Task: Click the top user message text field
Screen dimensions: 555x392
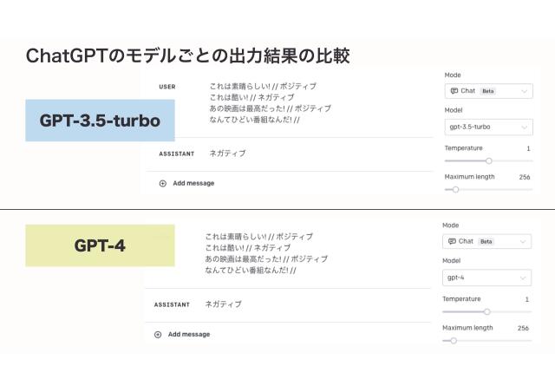Action: pyautogui.click(x=271, y=102)
